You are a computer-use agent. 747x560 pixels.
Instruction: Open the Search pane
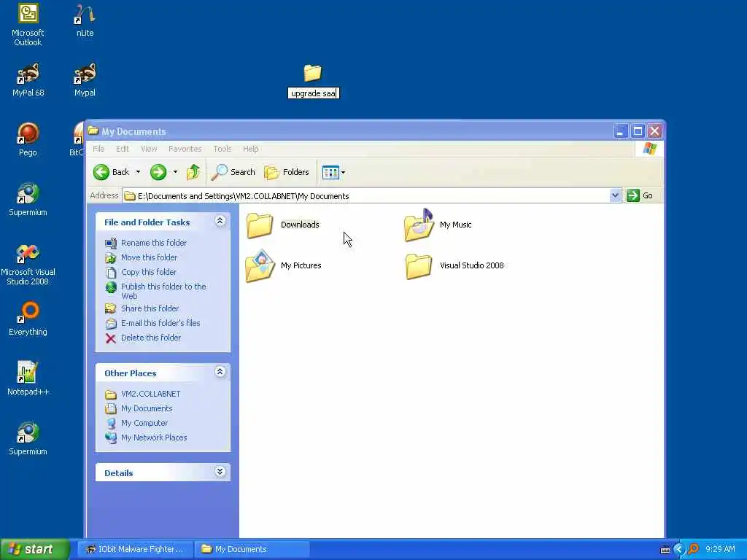click(x=233, y=172)
